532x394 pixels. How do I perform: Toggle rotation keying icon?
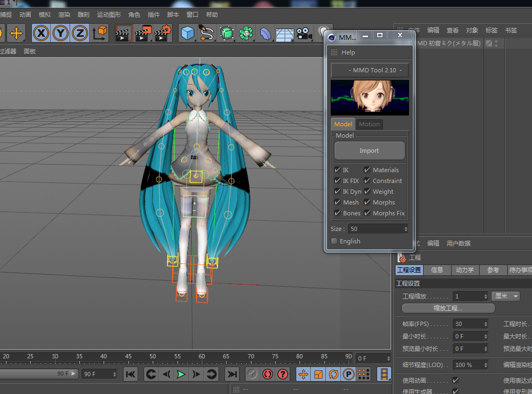coord(333,374)
